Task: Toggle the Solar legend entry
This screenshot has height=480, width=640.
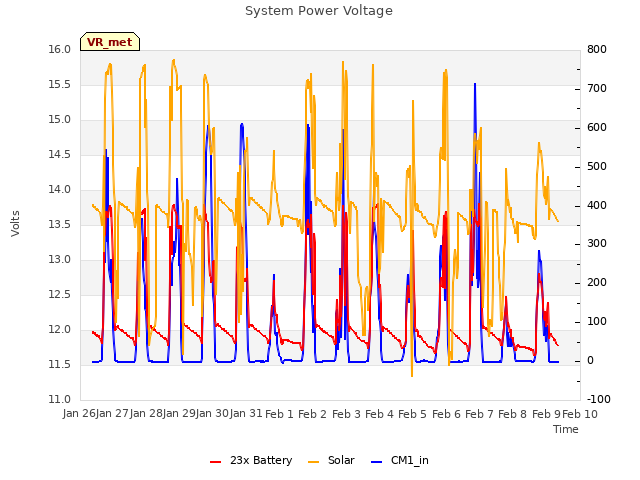Action: point(331,460)
